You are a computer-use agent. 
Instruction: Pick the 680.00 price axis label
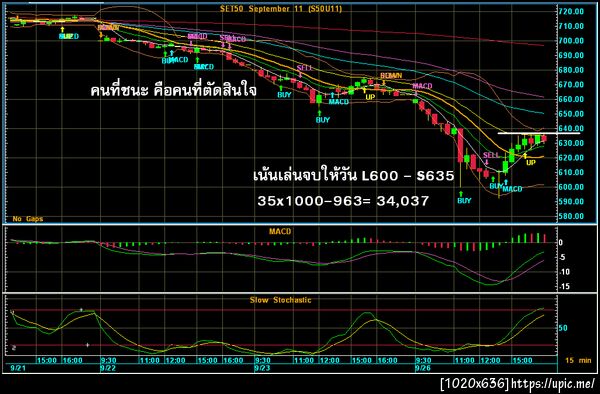tap(571, 70)
